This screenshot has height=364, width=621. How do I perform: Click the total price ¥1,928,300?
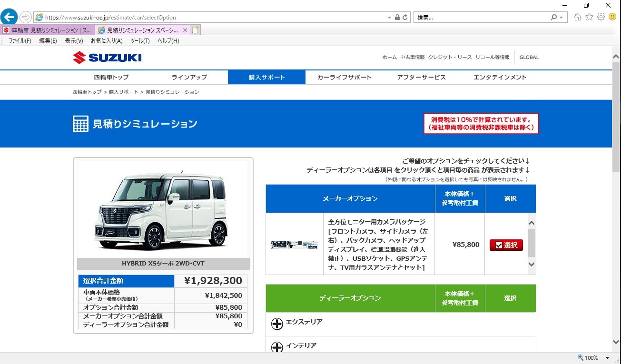coord(213,281)
